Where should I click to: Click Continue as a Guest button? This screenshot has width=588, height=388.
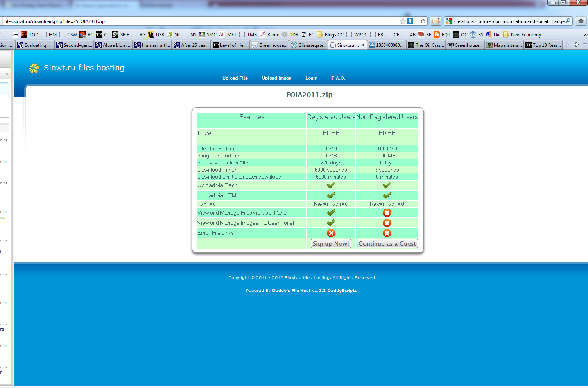click(387, 243)
